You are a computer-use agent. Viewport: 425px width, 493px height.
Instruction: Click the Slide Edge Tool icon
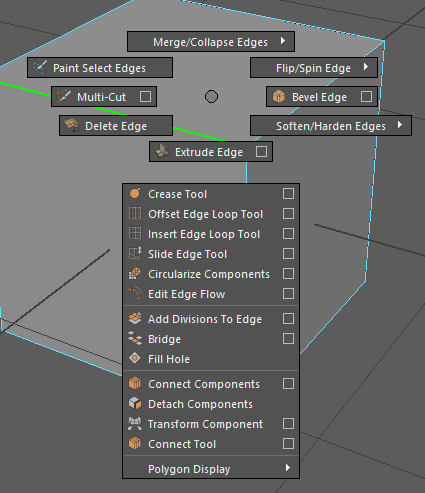click(x=135, y=253)
